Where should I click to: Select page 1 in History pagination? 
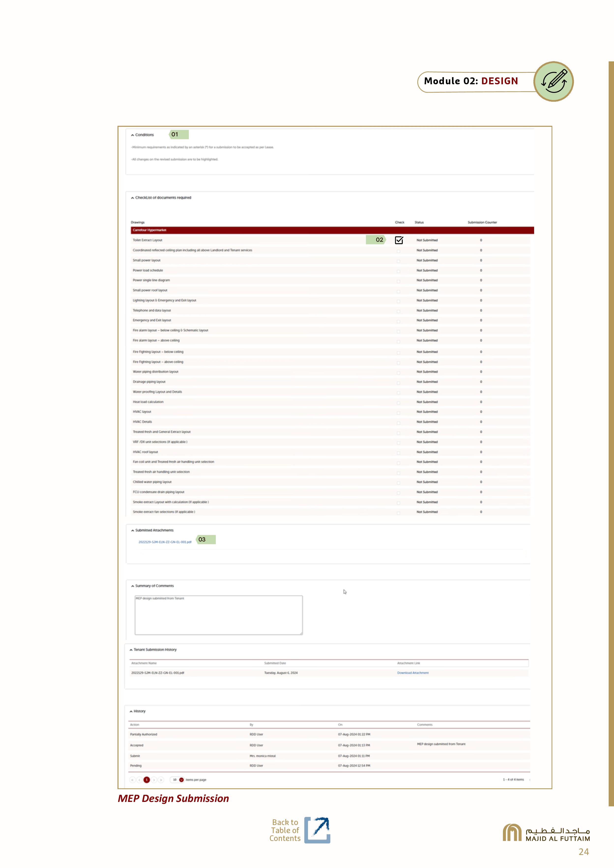(147, 780)
